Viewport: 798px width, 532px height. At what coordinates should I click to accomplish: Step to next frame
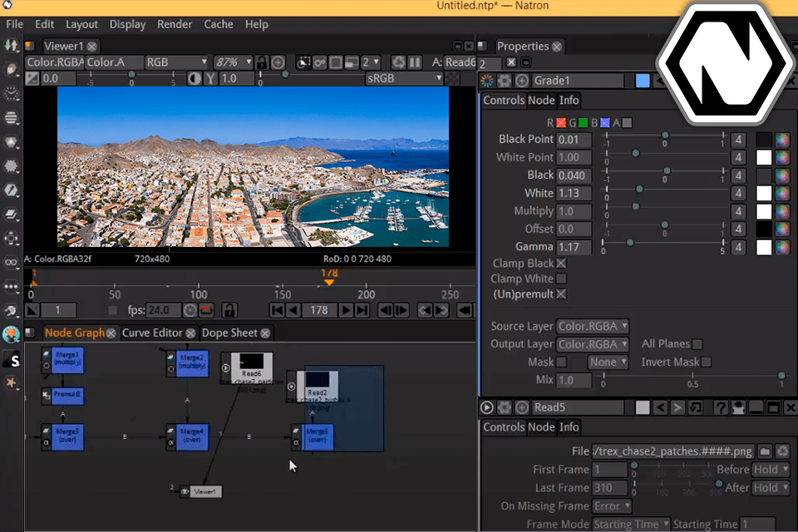pos(401,310)
